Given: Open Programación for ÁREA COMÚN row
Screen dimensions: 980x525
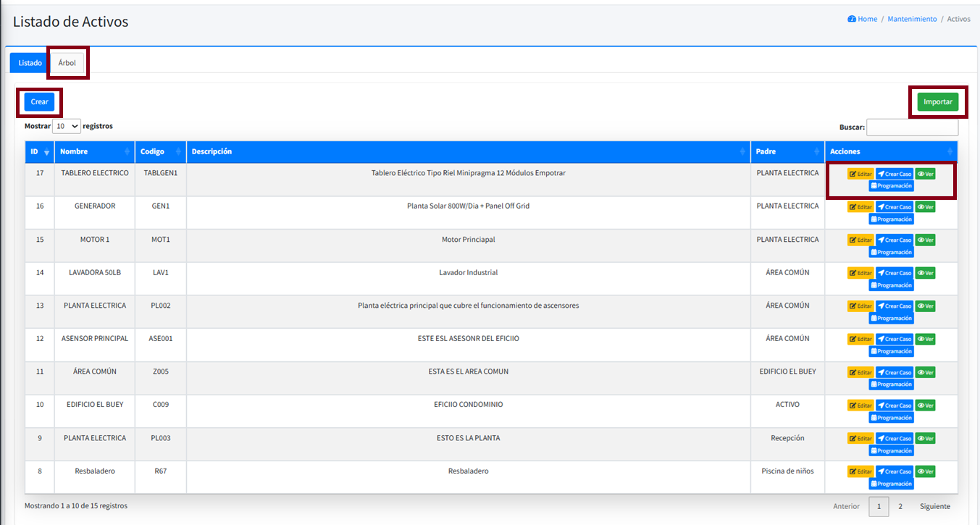Looking at the screenshot, I should pos(891,385).
